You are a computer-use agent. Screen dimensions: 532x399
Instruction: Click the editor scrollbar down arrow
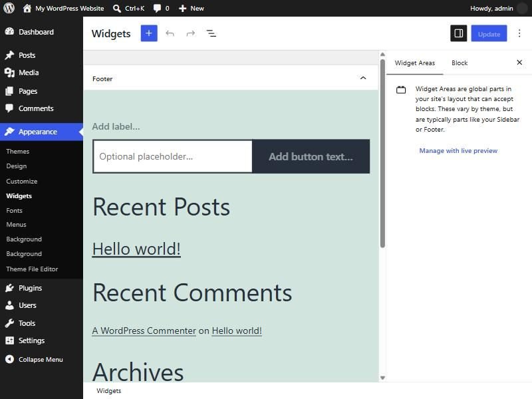(382, 378)
